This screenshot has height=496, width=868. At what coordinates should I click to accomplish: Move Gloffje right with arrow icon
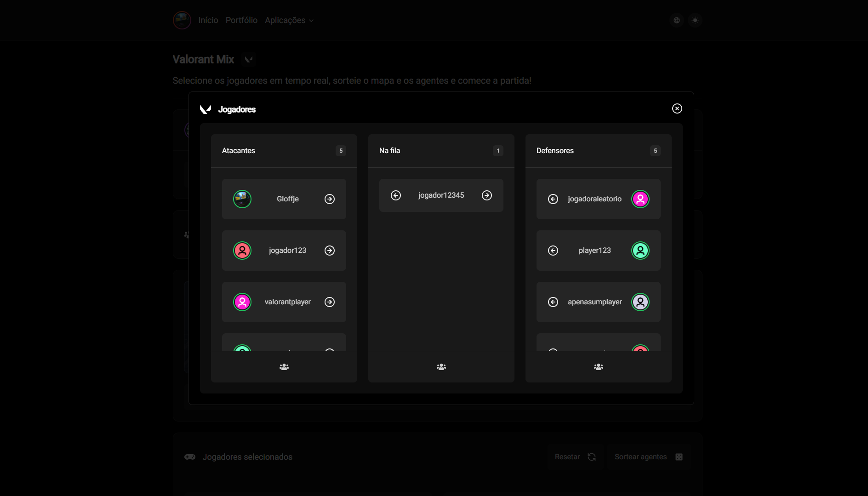[330, 199]
